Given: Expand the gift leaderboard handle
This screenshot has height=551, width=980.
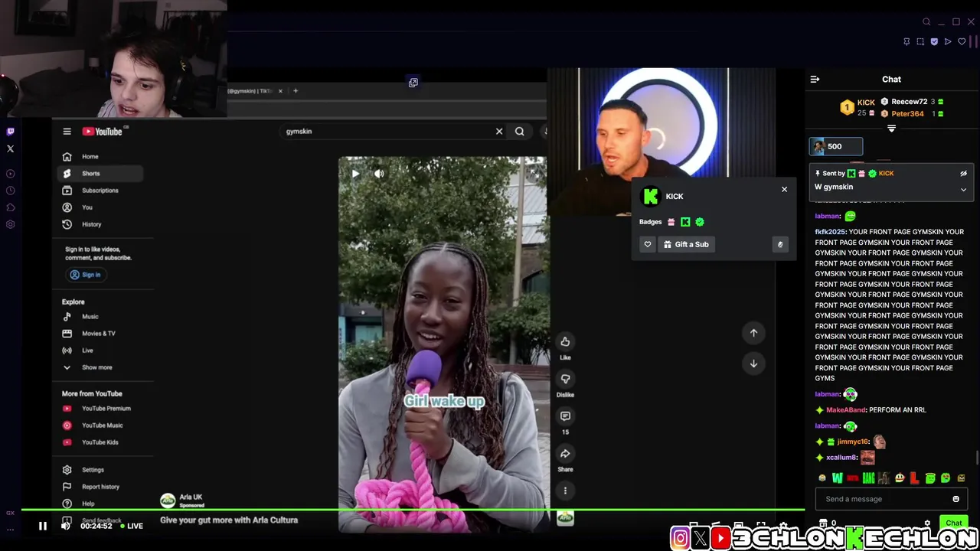Looking at the screenshot, I should click(891, 129).
